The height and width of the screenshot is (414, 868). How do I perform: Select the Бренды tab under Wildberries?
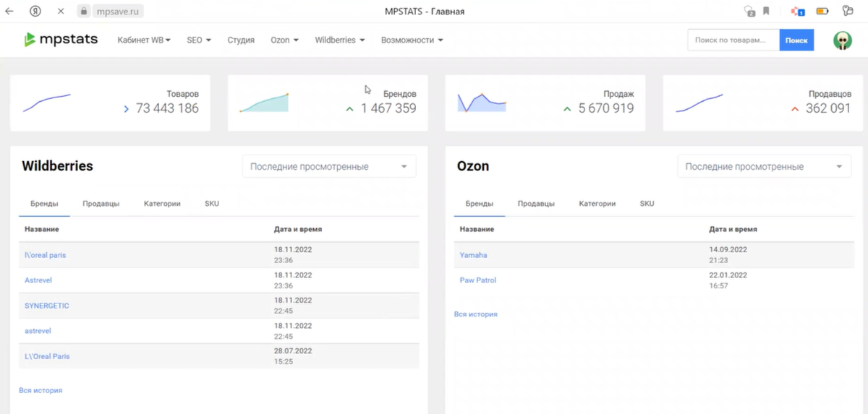point(44,204)
